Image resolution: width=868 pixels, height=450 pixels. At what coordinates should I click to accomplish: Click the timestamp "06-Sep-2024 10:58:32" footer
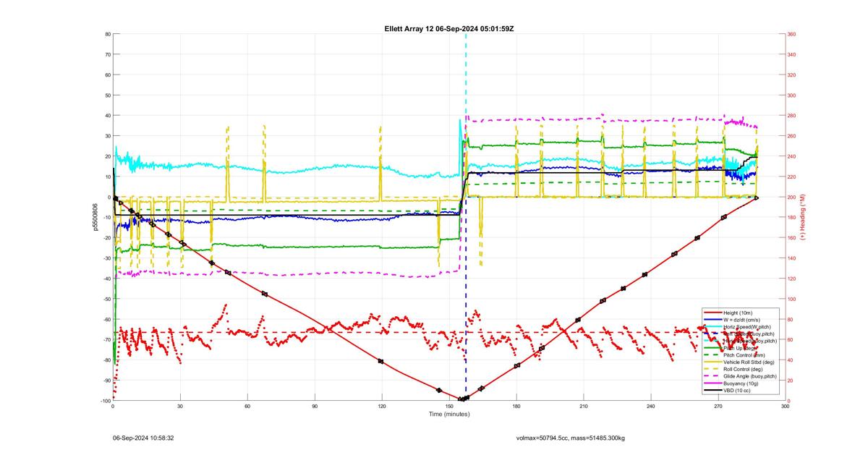tap(143, 438)
